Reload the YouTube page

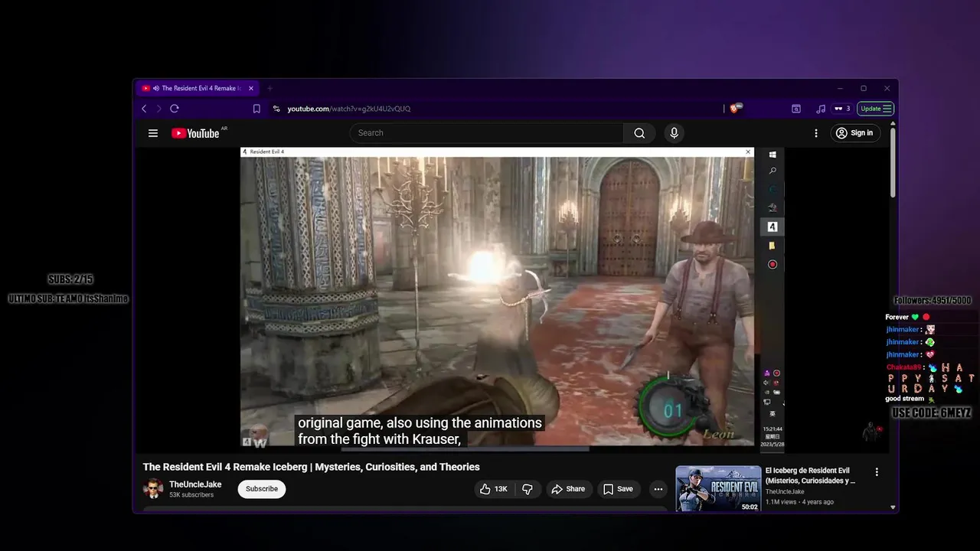(175, 109)
